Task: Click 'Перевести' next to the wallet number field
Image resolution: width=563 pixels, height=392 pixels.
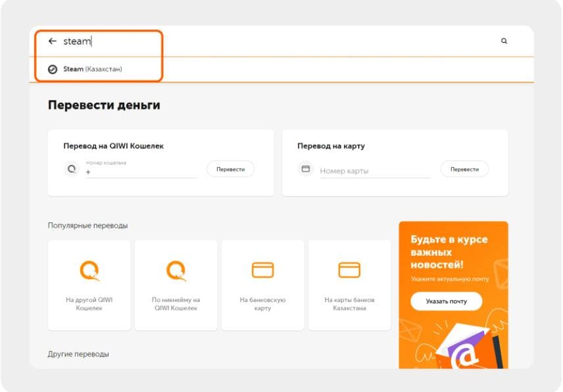Action: [230, 168]
